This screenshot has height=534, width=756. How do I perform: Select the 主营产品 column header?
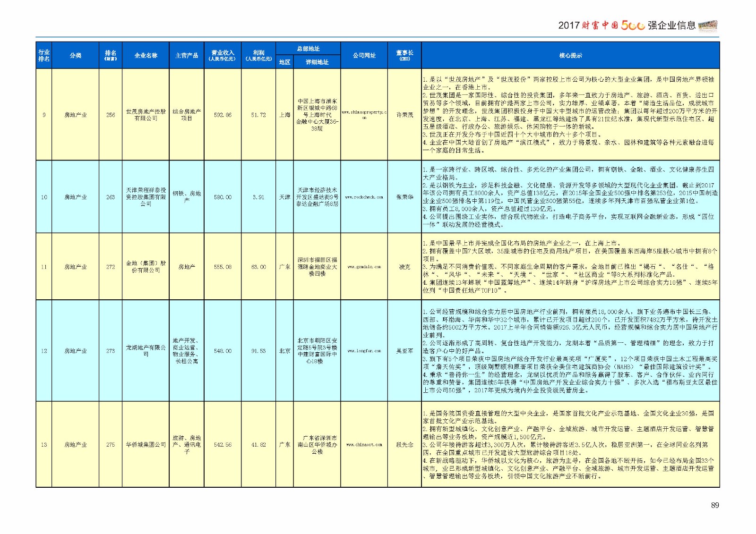coord(187,55)
